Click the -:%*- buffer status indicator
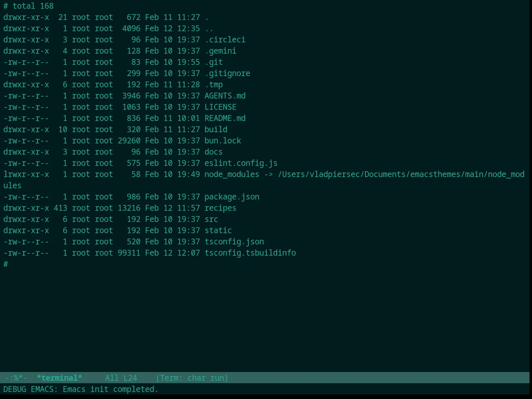532x399 pixels. pos(16,378)
